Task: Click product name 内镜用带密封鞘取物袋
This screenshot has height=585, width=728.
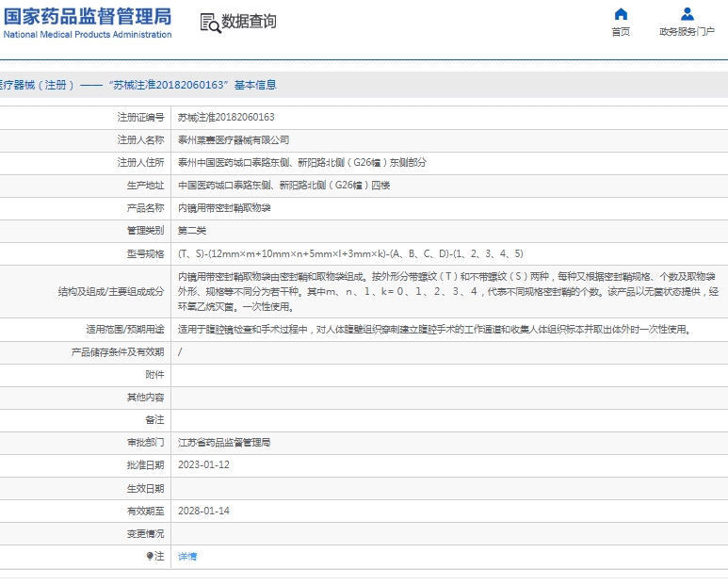Action: (x=224, y=208)
